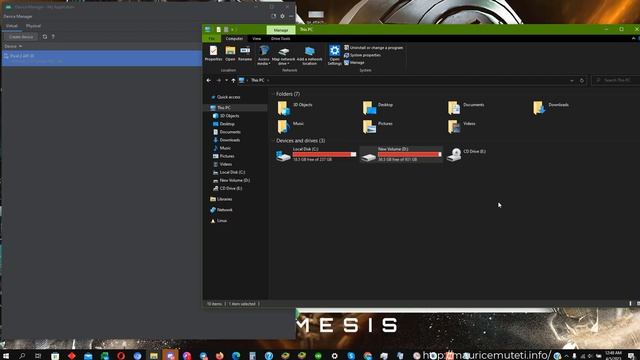Click the Open Settings gear icon
This screenshot has height=360, width=640.
[x=334, y=56]
